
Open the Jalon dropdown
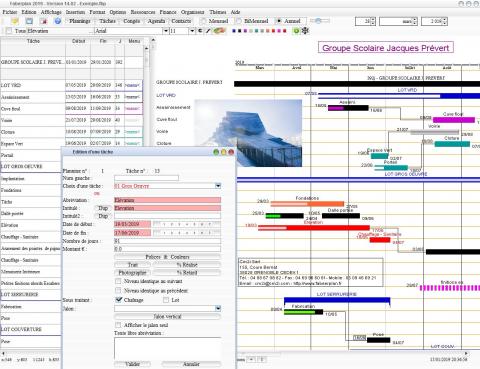pos(218,308)
